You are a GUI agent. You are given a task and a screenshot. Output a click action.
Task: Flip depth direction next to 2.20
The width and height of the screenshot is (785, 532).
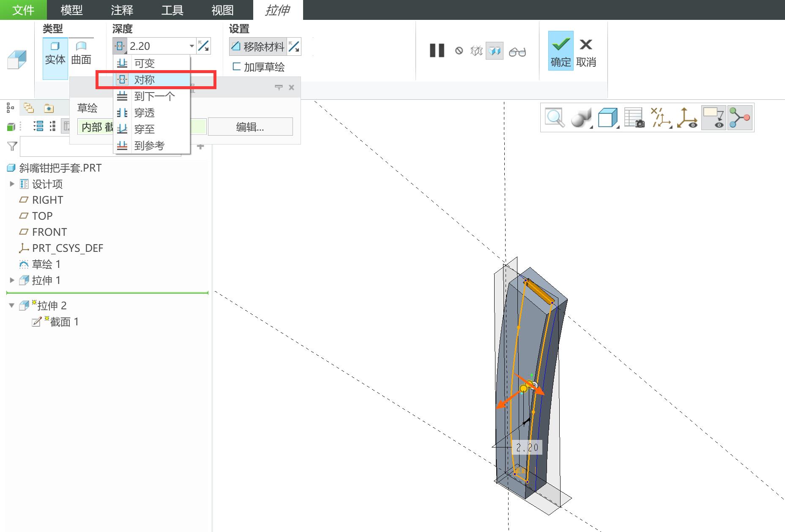[x=204, y=46]
